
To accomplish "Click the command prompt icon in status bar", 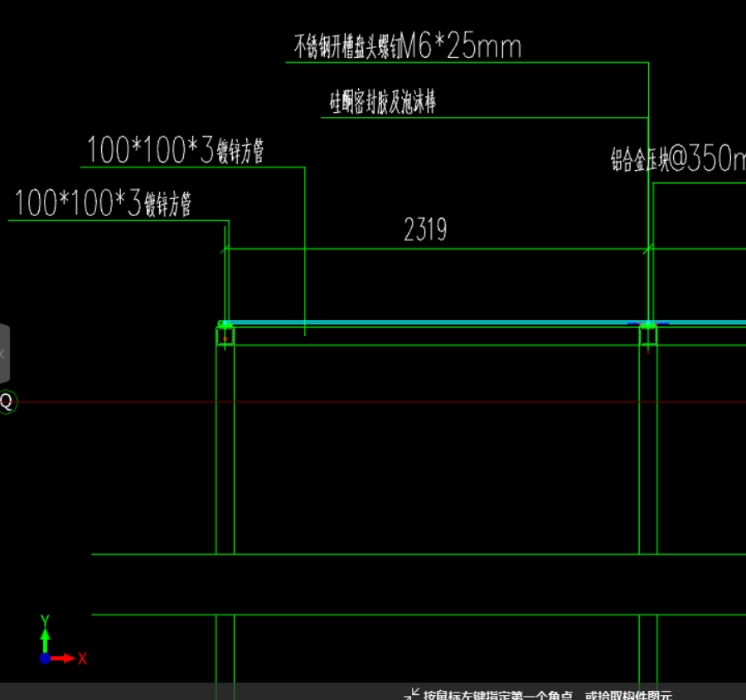I will [411, 694].
